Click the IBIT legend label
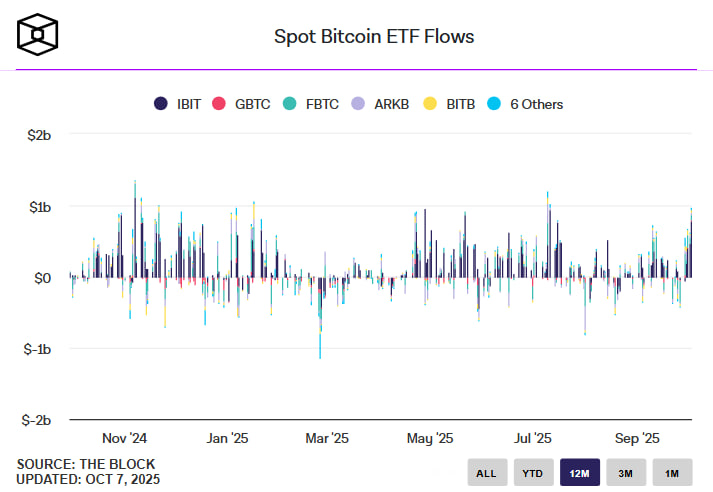 click(x=188, y=104)
